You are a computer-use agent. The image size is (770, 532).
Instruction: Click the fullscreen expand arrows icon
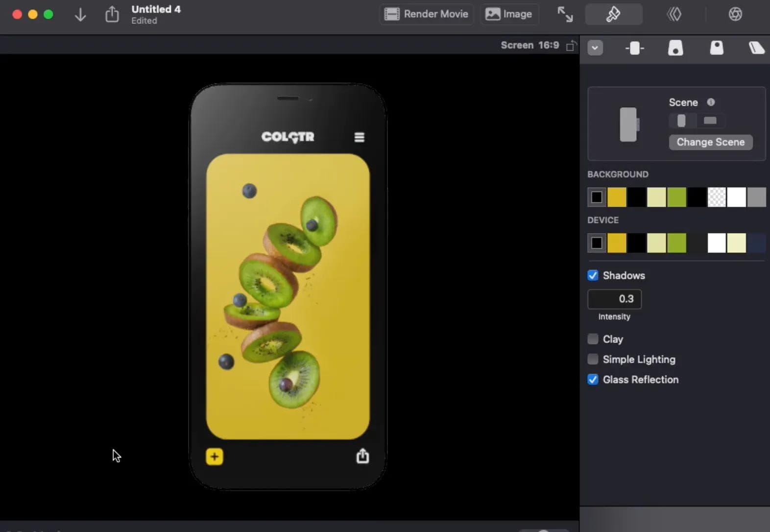(565, 14)
